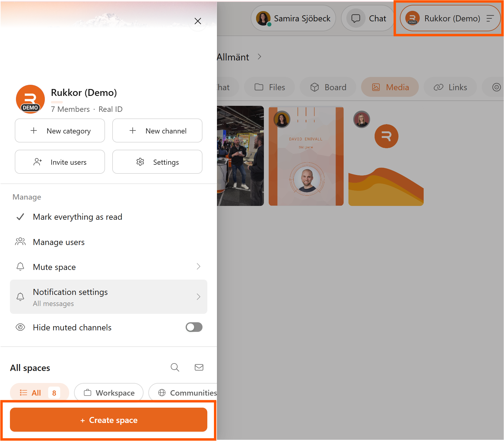The width and height of the screenshot is (504, 441).
Task: Click the Rukkor (Demo) space logo avatar
Action: (30, 99)
